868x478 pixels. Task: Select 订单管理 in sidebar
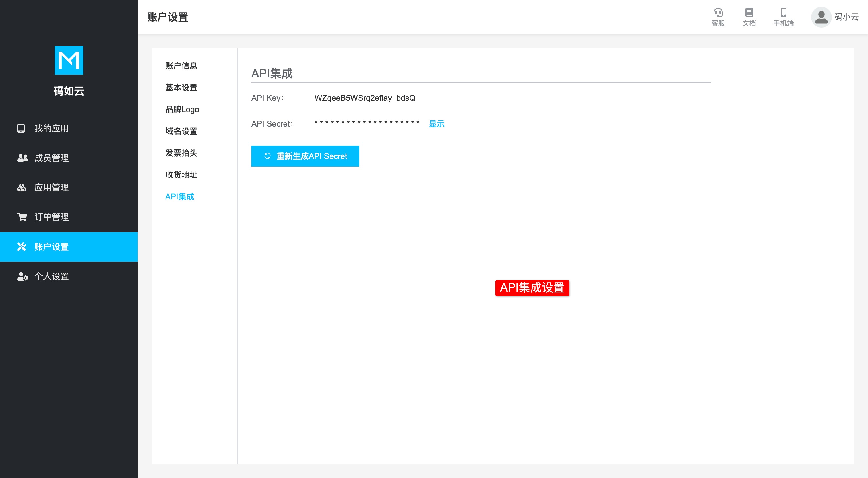(69, 217)
